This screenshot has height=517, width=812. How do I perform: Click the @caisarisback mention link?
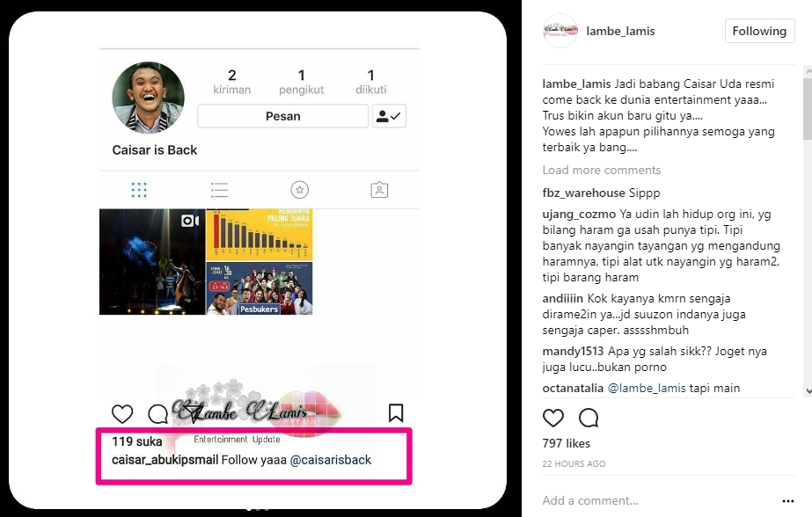331,460
